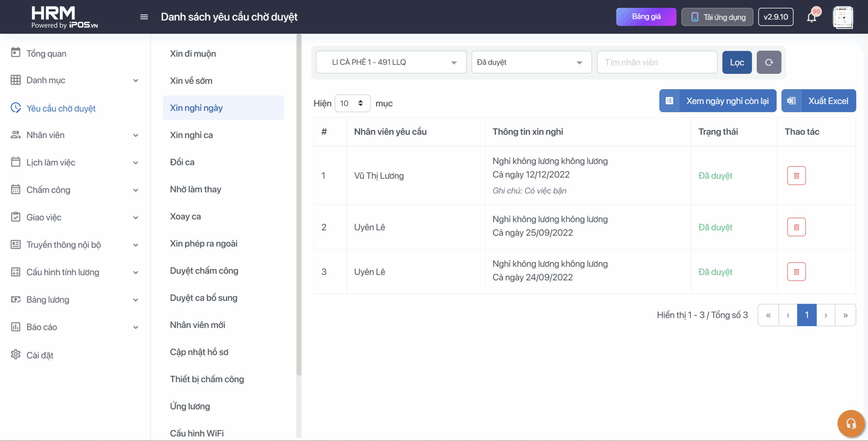Delete the 25/09/2022 leave request
Viewport: 868px width, 441px height.
pos(796,227)
